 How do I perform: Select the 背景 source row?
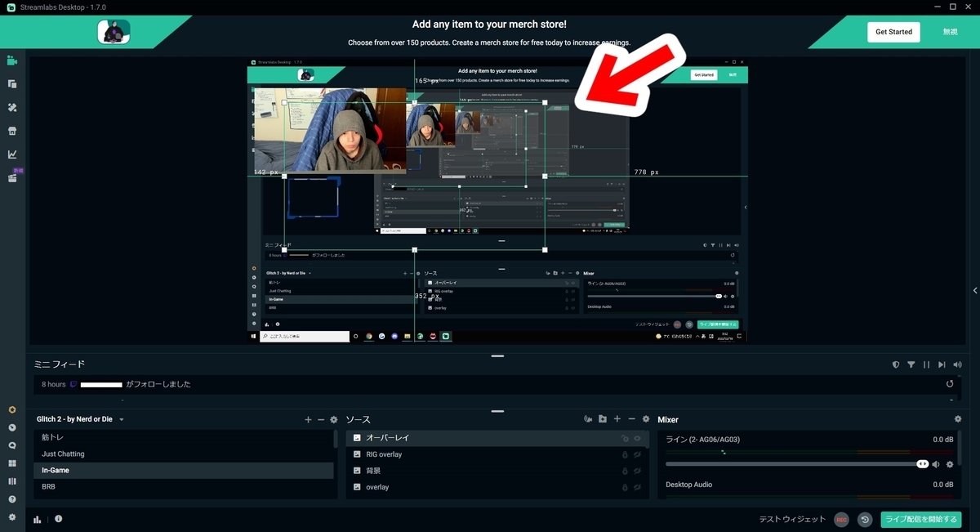click(497, 471)
